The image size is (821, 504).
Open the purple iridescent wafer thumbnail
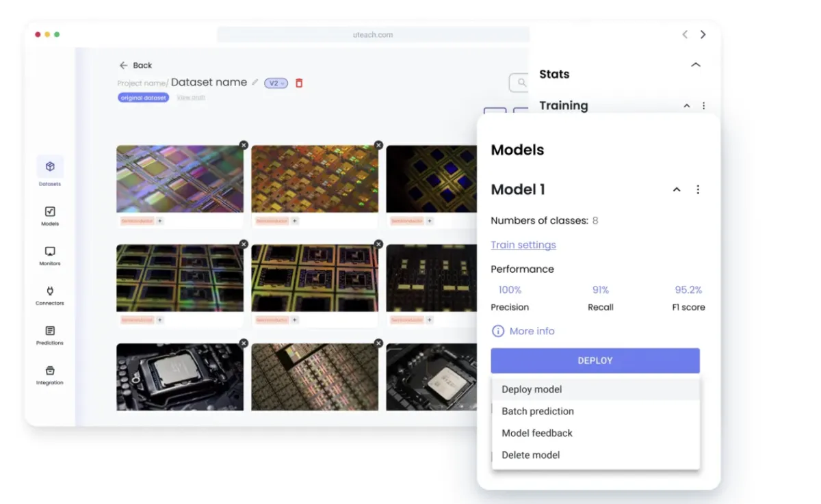point(180,178)
